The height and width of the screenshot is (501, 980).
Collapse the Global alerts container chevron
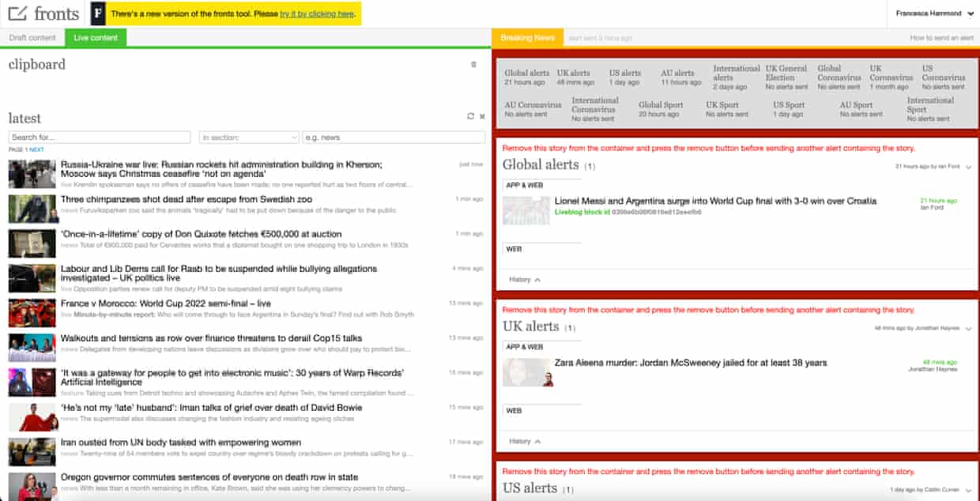click(968, 167)
